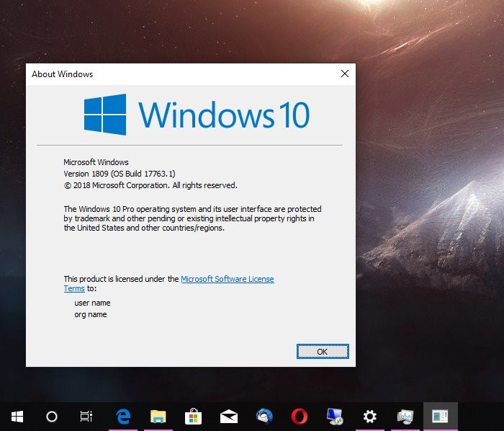Open Microsoft Store from the taskbar
The image size is (504, 431).
pyautogui.click(x=193, y=417)
